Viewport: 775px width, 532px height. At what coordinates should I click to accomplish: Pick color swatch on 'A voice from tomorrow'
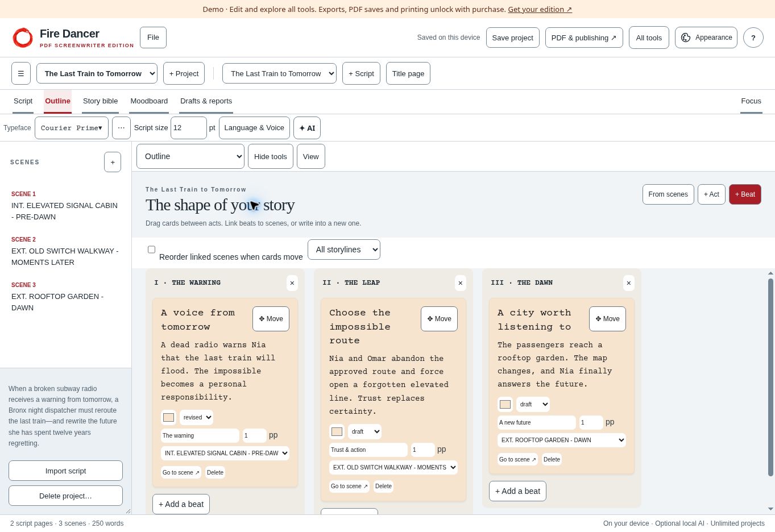point(169,417)
